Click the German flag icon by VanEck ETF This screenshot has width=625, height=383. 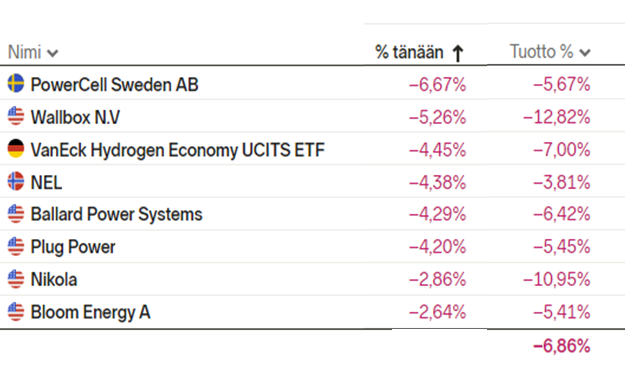click(16, 149)
